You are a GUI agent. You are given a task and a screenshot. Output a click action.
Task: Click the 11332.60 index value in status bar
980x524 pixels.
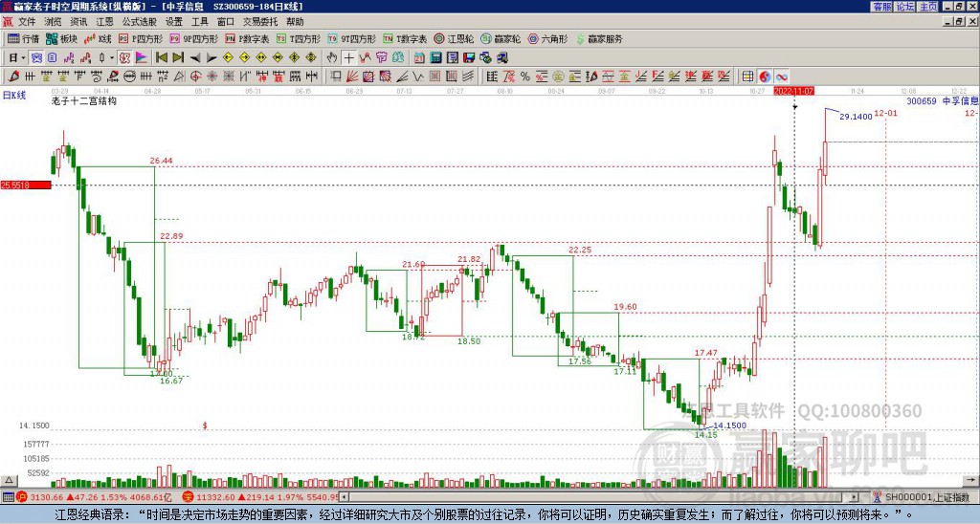[215, 497]
